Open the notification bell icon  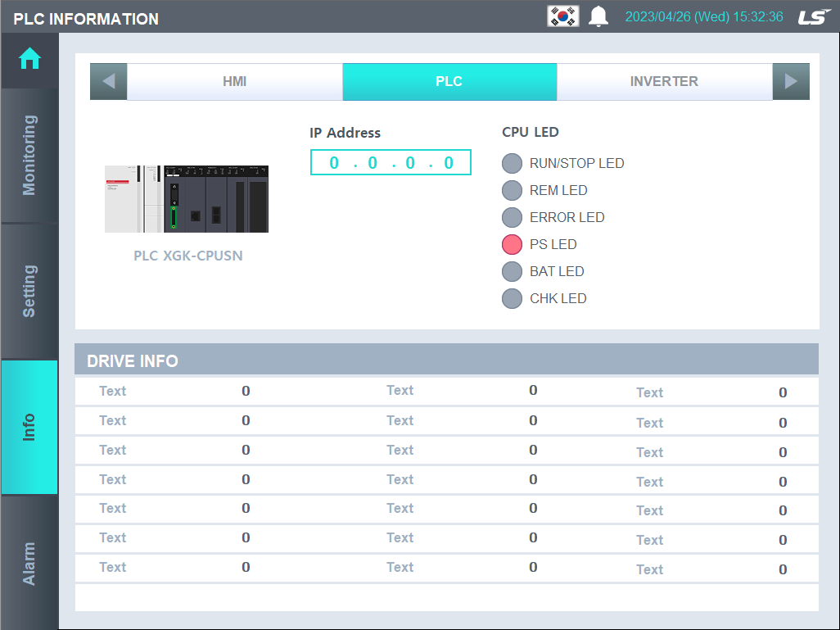(598, 16)
